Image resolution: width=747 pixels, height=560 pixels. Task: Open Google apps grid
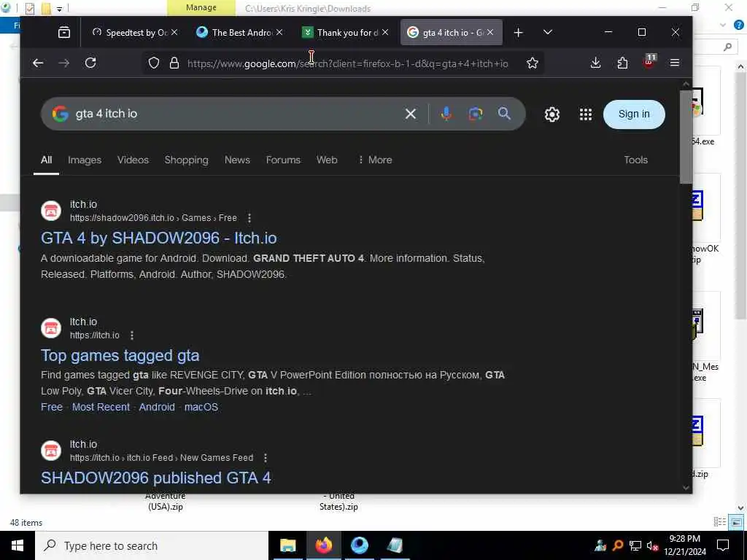coord(586,114)
